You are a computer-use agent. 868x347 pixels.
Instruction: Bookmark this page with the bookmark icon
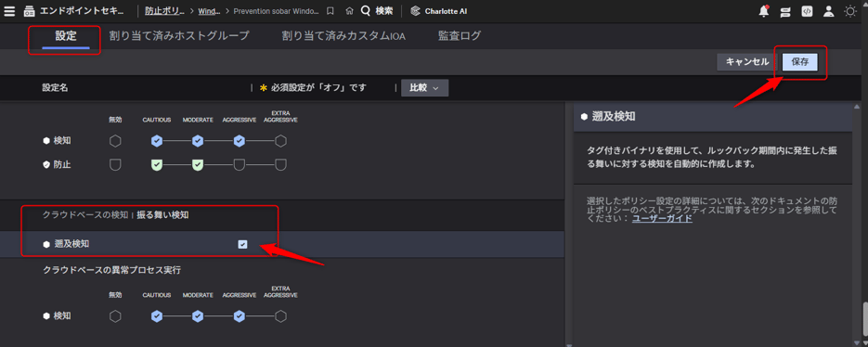point(330,11)
